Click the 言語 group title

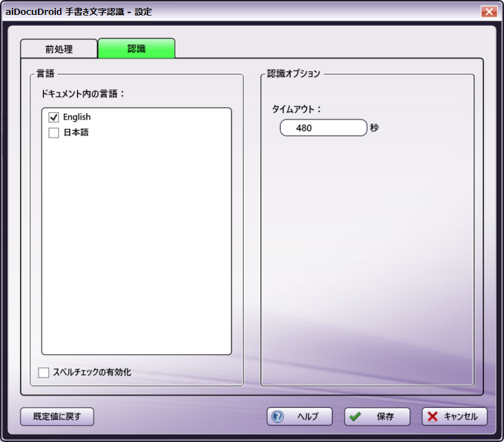pos(45,74)
